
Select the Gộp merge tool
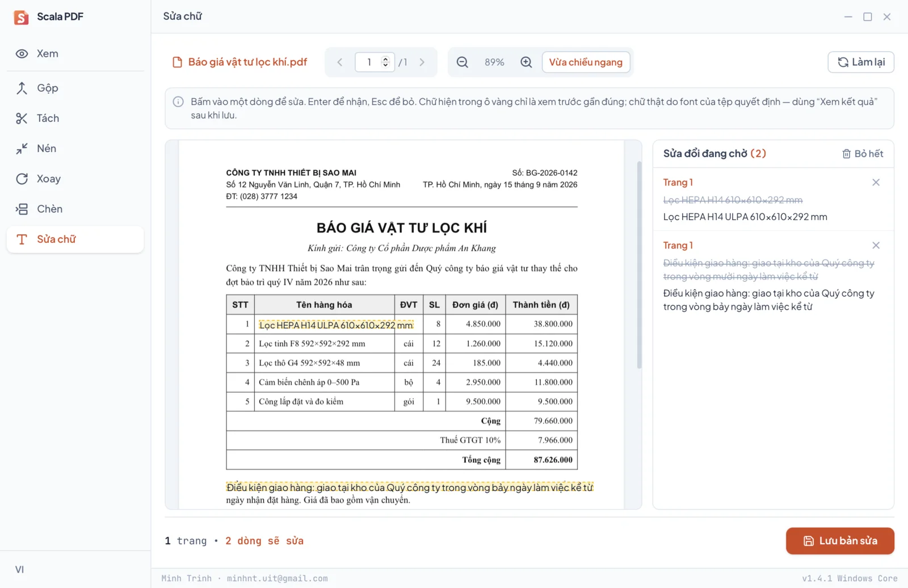coord(75,88)
